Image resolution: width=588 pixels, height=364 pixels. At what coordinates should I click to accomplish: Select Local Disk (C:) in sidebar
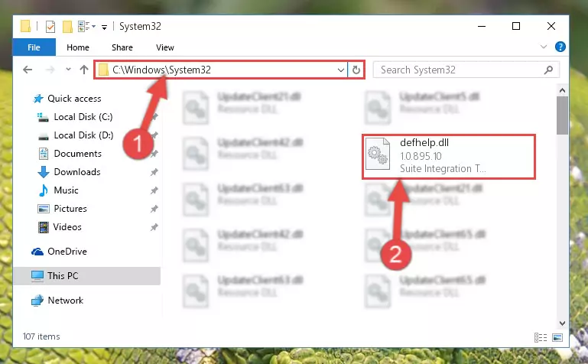83,117
